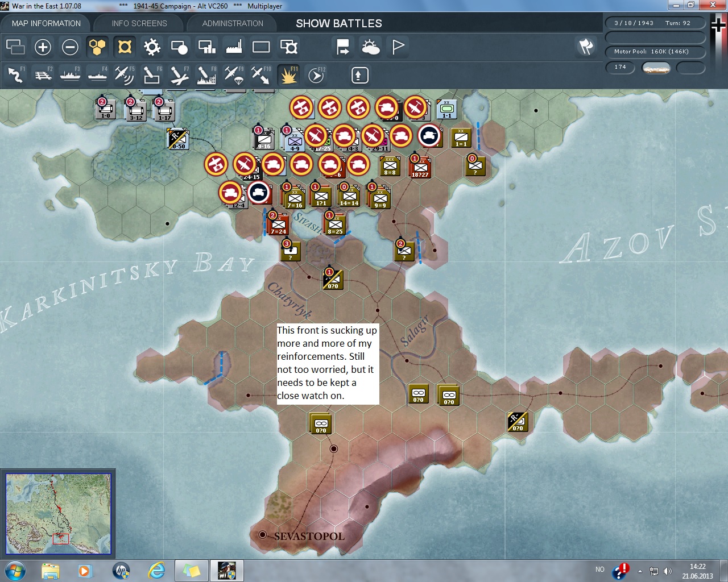Click the pennant flag toolbar icon
The image size is (728, 582).
point(398,47)
